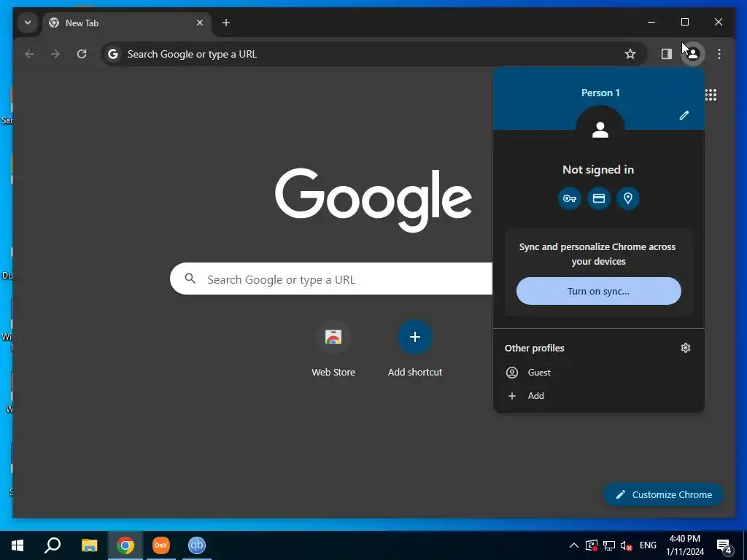Screen dimensions: 747x560
Task: Select the New Tab tab
Action: click(x=127, y=23)
